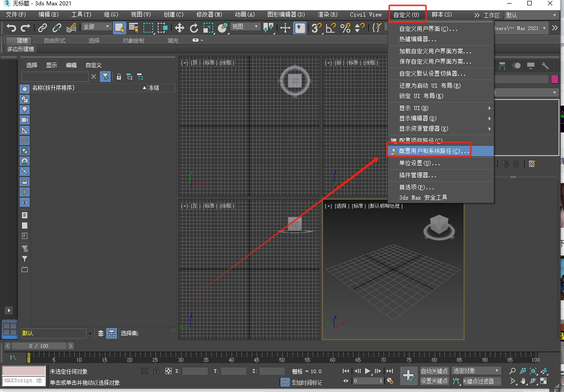Image resolution: width=564 pixels, height=392 pixels.
Task: Toggle Percent Snap button
Action: (345, 28)
